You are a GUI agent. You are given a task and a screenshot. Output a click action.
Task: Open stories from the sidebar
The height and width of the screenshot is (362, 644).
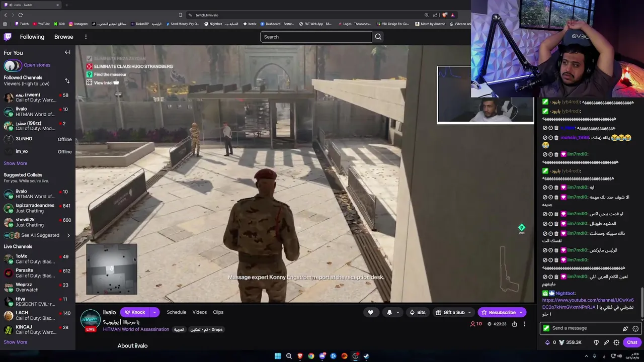37,65
